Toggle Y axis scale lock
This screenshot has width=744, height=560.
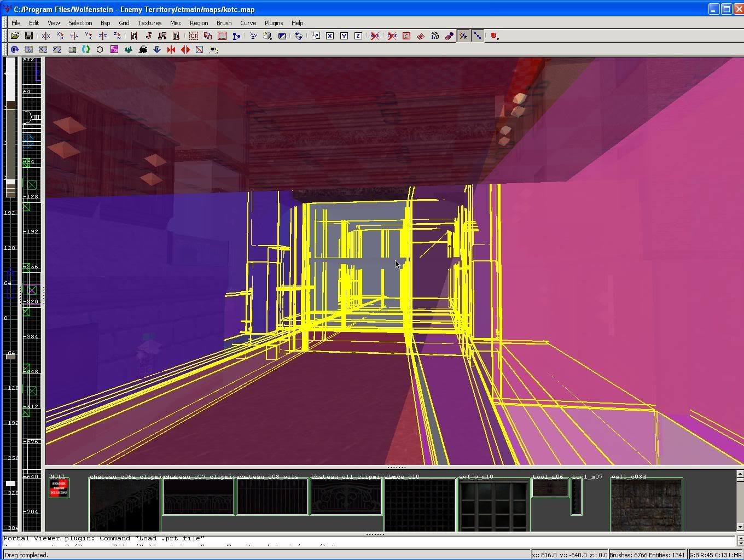[x=344, y=36]
